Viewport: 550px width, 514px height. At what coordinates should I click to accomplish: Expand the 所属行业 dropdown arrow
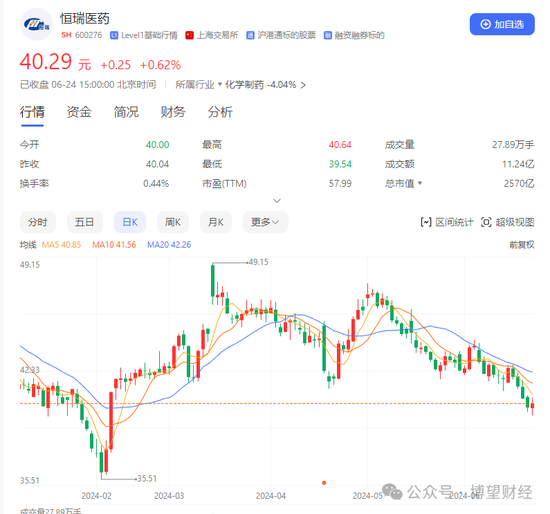tap(220, 84)
